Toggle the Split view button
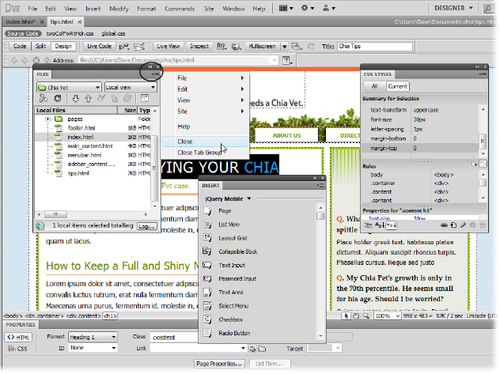 pyautogui.click(x=41, y=46)
